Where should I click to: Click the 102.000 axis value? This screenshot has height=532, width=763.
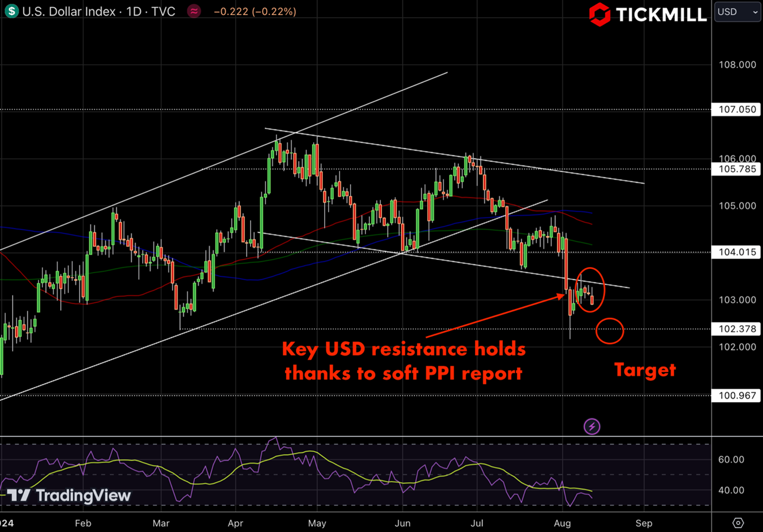pyautogui.click(x=737, y=347)
